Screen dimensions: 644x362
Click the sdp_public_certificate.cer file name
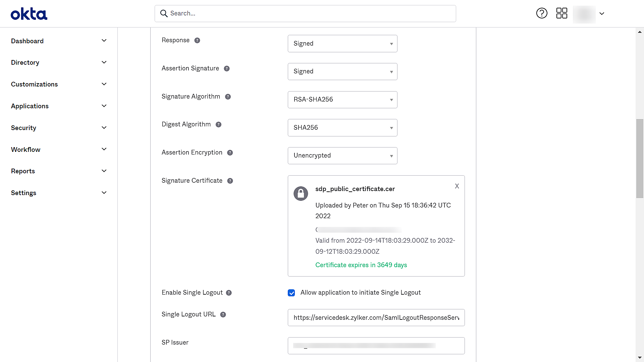[x=355, y=189]
